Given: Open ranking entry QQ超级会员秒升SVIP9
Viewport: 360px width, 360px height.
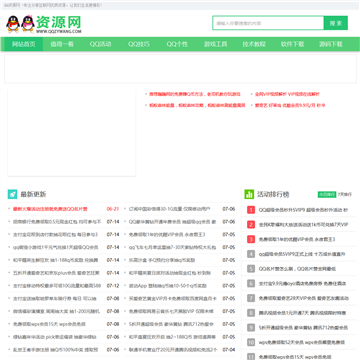Looking at the screenshot, I should click(303, 210).
